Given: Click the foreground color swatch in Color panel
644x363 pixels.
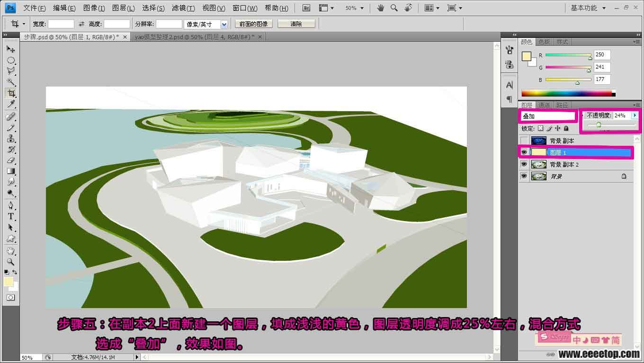Looking at the screenshot, I should point(526,56).
